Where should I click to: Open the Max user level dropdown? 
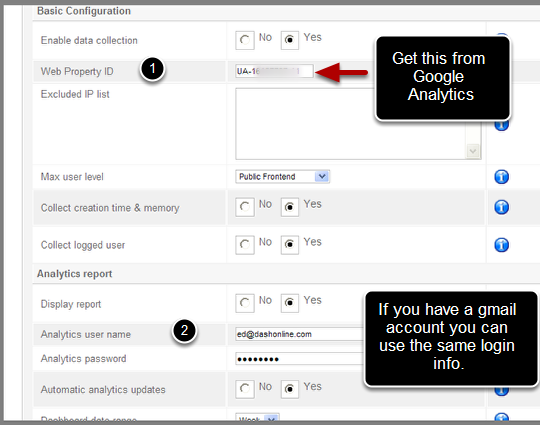tap(282, 177)
